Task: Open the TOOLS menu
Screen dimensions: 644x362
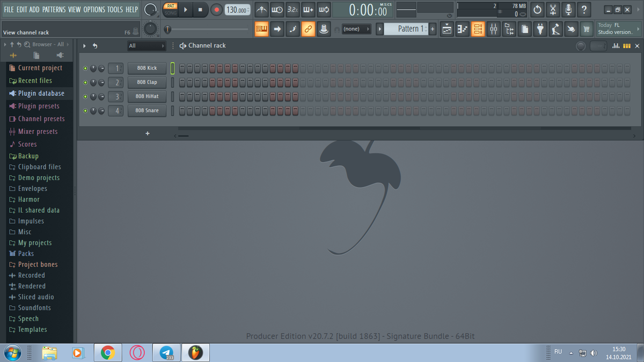Action: [115, 10]
